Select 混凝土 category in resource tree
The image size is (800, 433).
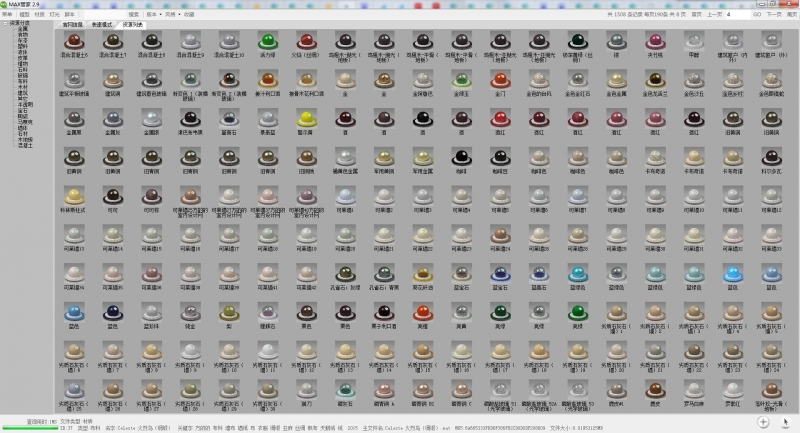(x=25, y=145)
